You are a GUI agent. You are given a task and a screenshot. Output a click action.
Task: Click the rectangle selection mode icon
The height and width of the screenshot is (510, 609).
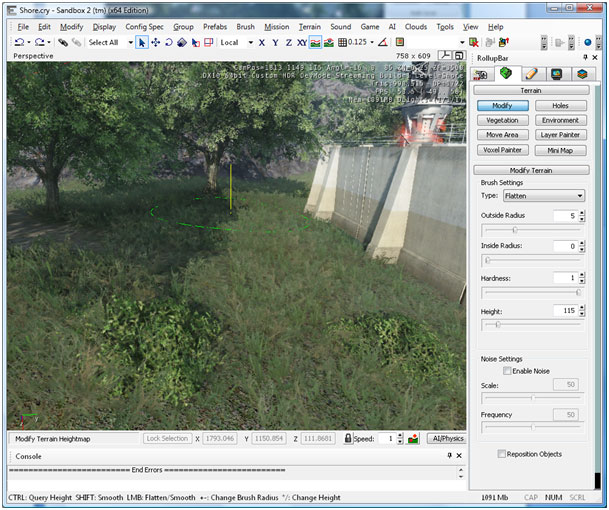[x=209, y=42]
